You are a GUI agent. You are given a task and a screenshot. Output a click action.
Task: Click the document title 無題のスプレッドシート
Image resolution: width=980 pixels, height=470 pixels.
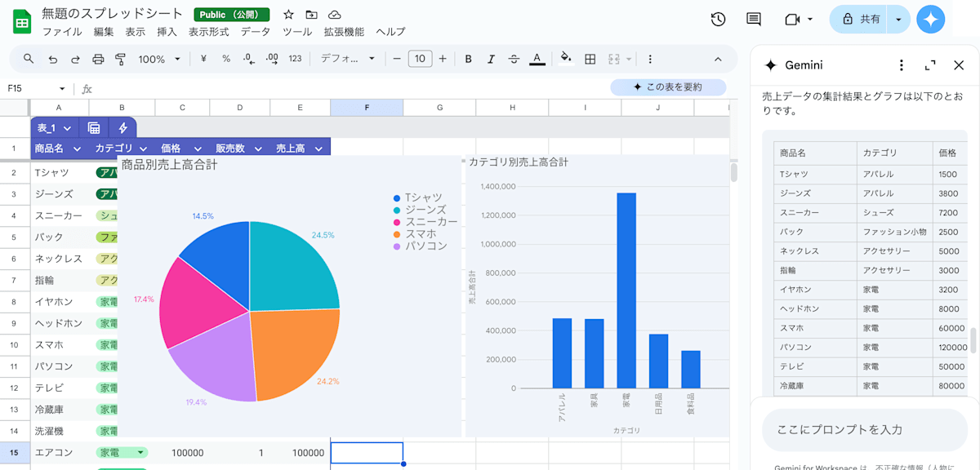tap(113, 14)
